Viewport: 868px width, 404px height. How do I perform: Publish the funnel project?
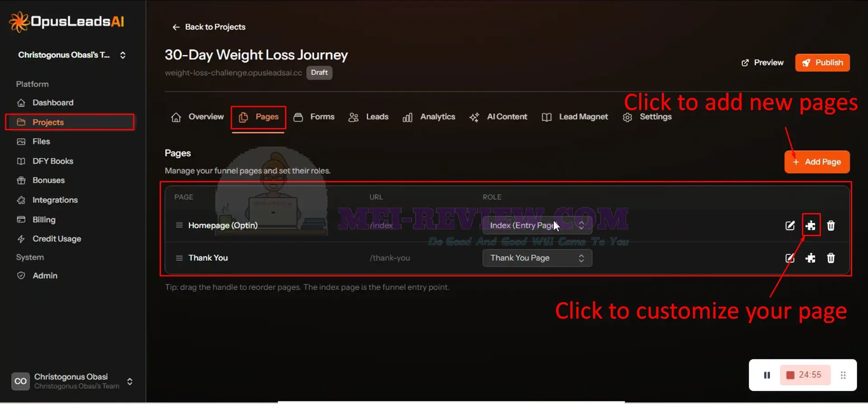coord(822,62)
